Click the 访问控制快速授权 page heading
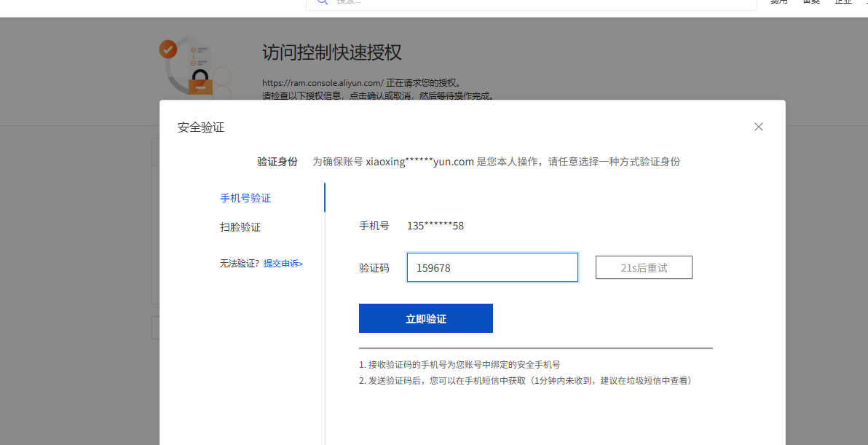This screenshot has width=868, height=445. (x=331, y=52)
